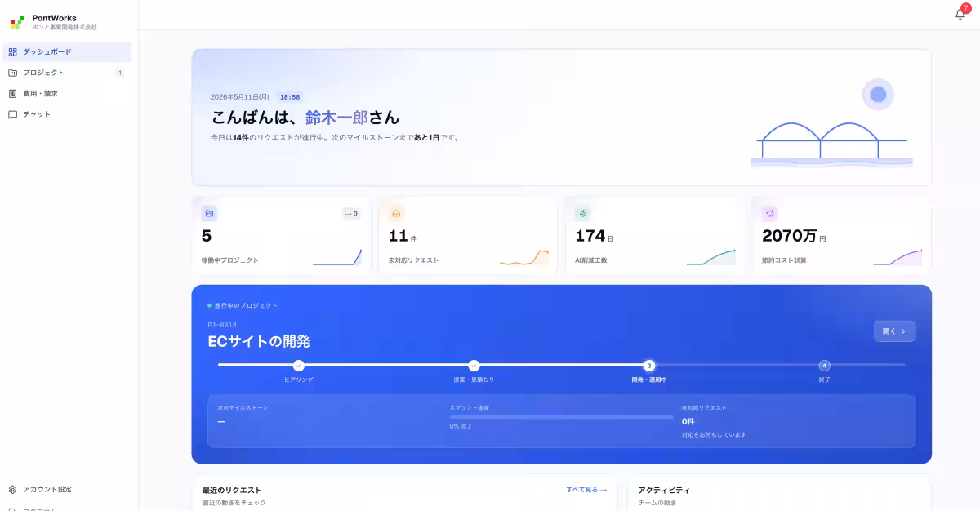Click the ECサイトの開発 project title
This screenshot has width=980, height=511.
click(x=259, y=342)
